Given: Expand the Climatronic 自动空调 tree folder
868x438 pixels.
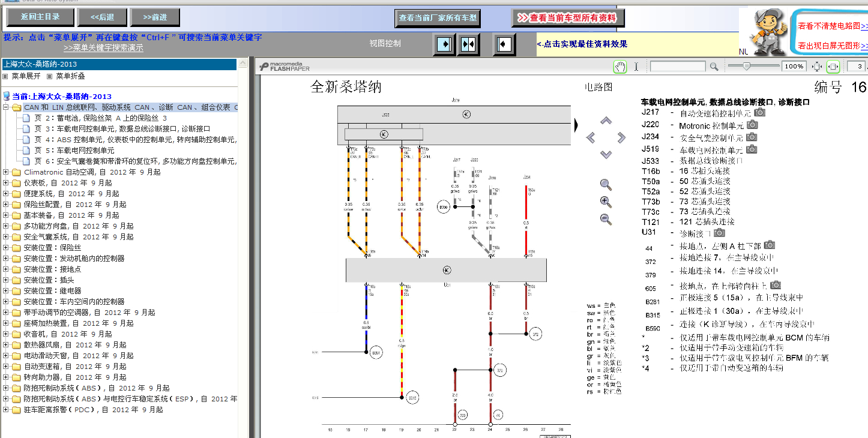Looking at the screenshot, I should tap(6, 172).
